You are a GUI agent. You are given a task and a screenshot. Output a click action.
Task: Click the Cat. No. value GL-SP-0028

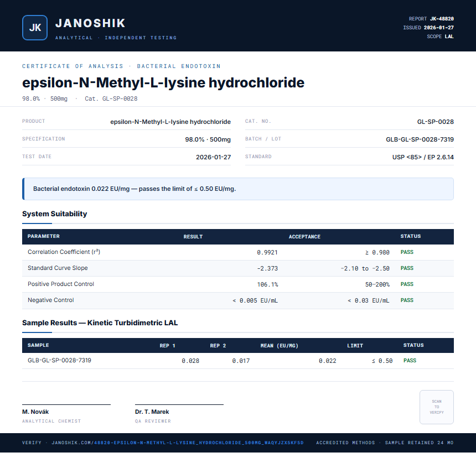pyautogui.click(x=436, y=122)
